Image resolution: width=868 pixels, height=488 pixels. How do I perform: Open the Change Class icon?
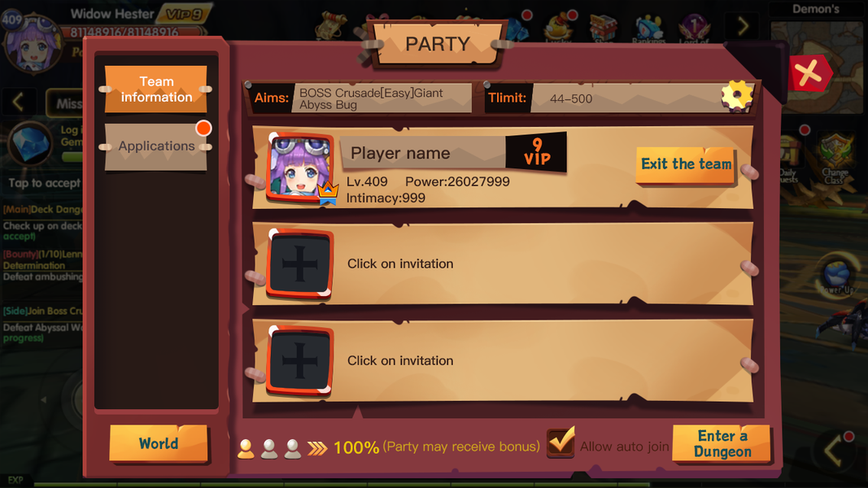(836, 159)
